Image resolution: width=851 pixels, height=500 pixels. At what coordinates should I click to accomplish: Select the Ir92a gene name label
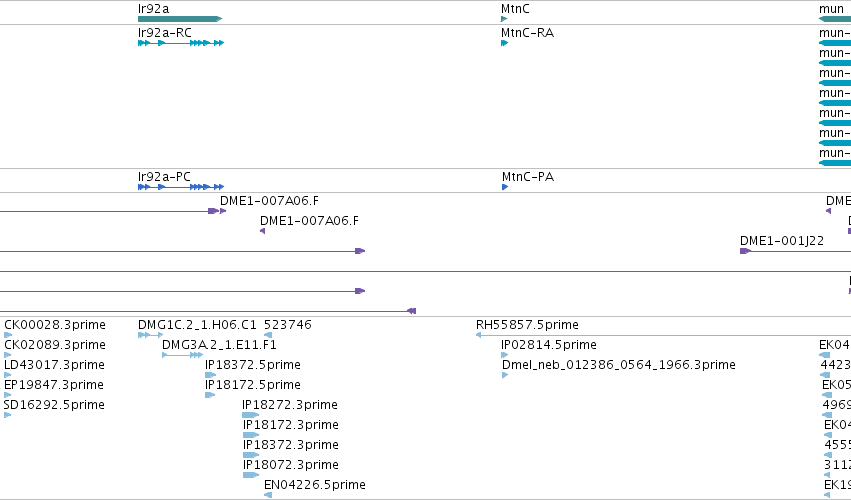point(154,9)
